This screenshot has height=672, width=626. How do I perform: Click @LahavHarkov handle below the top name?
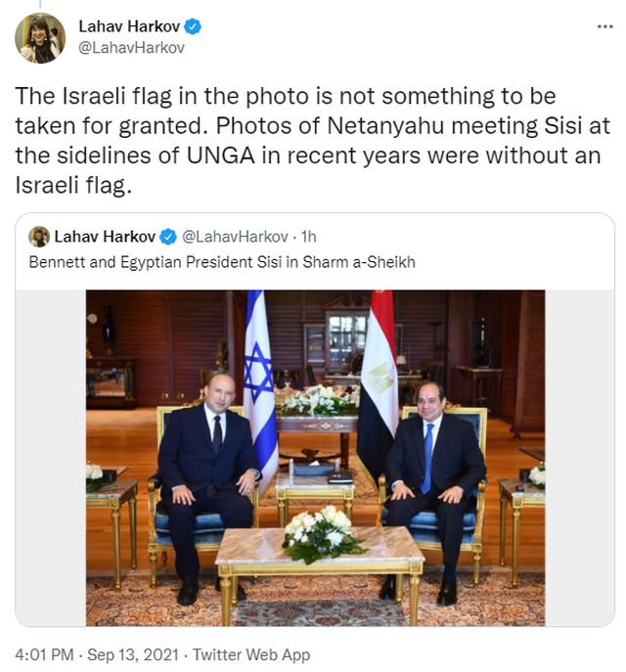click(x=131, y=47)
